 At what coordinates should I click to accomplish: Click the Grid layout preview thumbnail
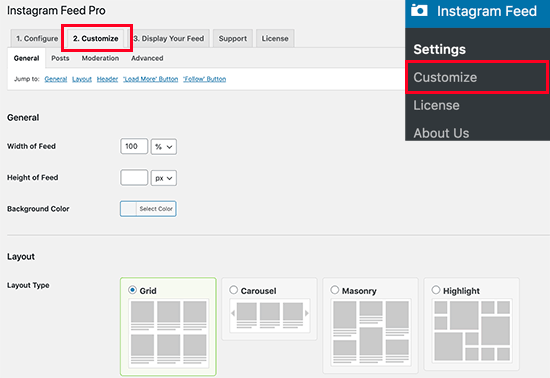click(169, 333)
